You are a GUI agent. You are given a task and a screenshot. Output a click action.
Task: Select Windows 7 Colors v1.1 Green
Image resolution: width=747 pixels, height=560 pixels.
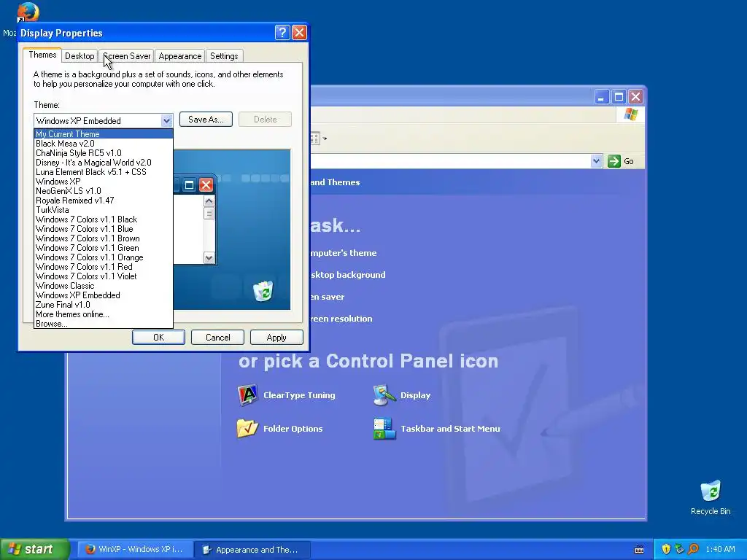[x=104, y=248]
